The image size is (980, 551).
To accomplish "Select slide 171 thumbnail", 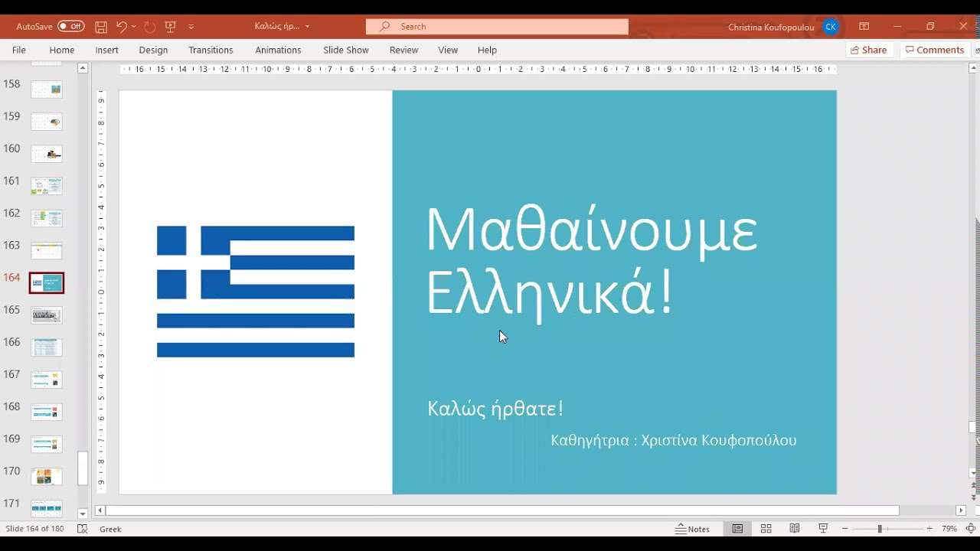I will tap(47, 508).
